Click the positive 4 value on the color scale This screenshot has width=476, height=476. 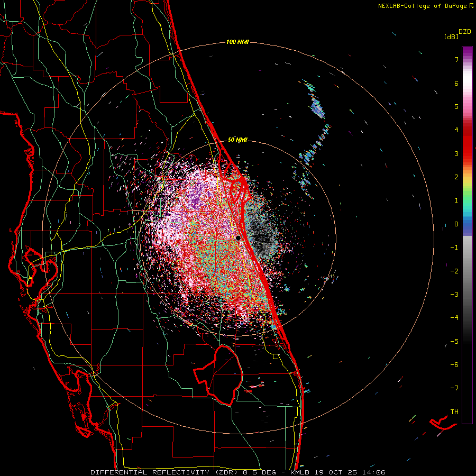[456, 130]
